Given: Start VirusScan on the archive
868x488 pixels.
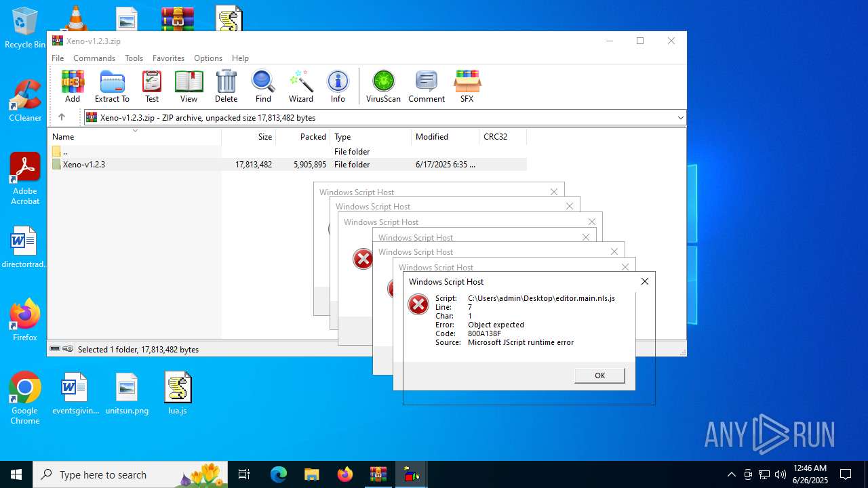Looking at the screenshot, I should 383,86.
